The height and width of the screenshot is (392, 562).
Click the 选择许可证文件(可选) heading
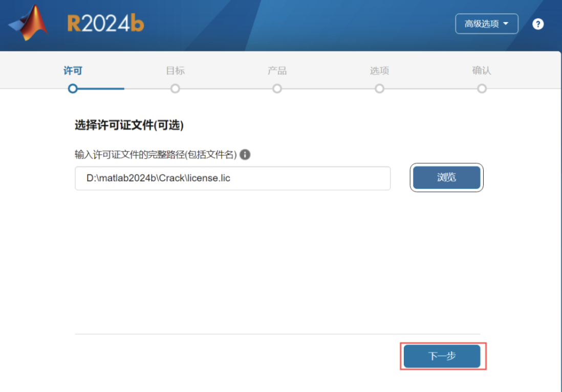[x=129, y=125]
